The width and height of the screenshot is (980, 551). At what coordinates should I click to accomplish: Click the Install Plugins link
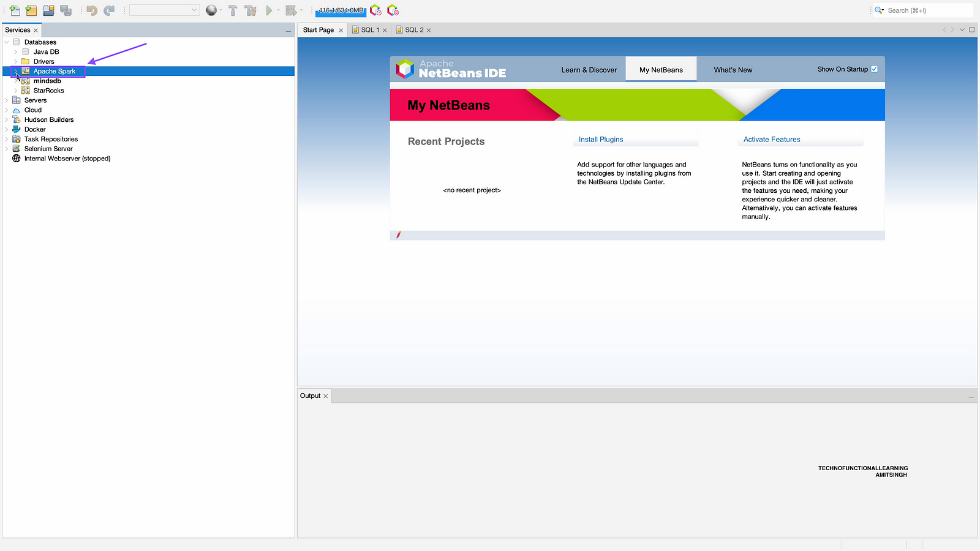[x=600, y=140]
